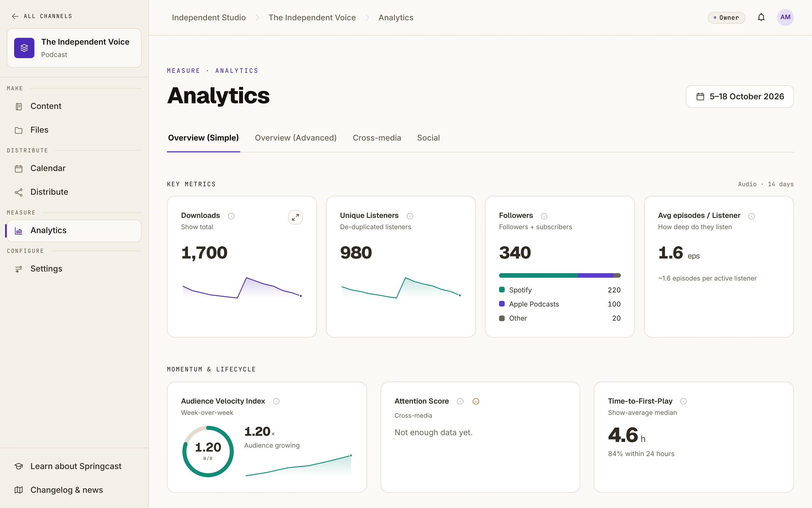Click the calendar icon in the date range button
This screenshot has width=812, height=508.
click(700, 97)
